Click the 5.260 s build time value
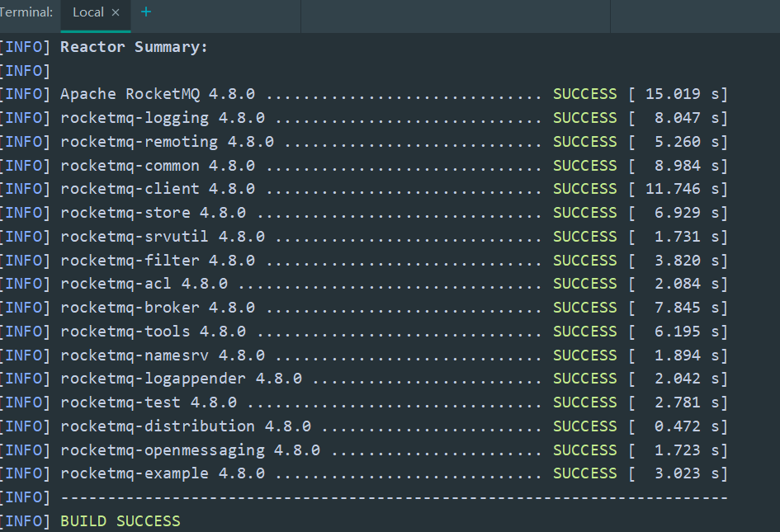The height and width of the screenshot is (532, 780). (687, 142)
